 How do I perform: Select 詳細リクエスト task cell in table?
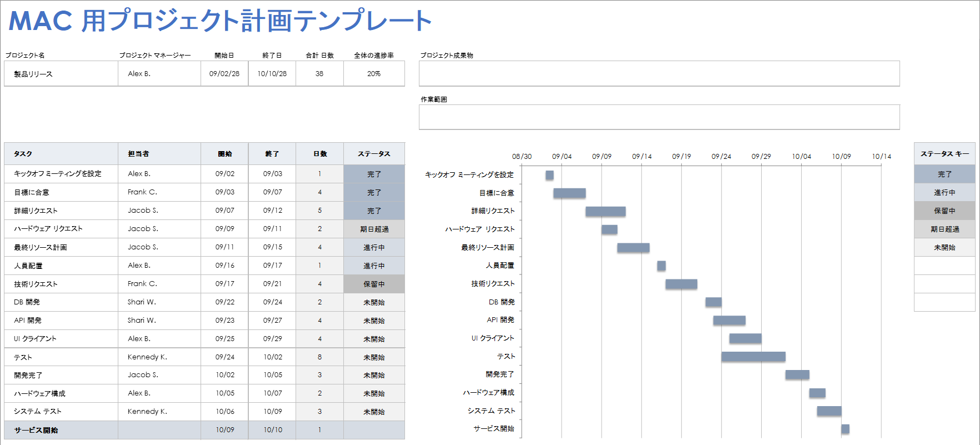point(61,211)
